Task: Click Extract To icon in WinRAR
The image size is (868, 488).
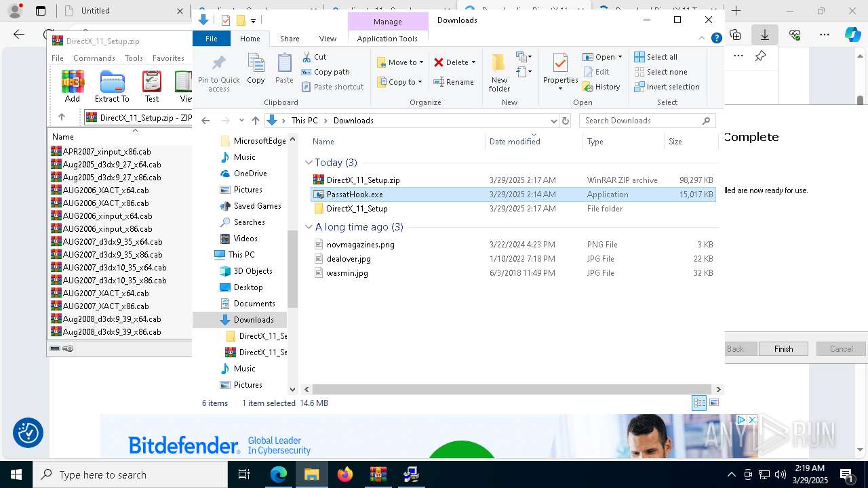Action: tap(112, 87)
